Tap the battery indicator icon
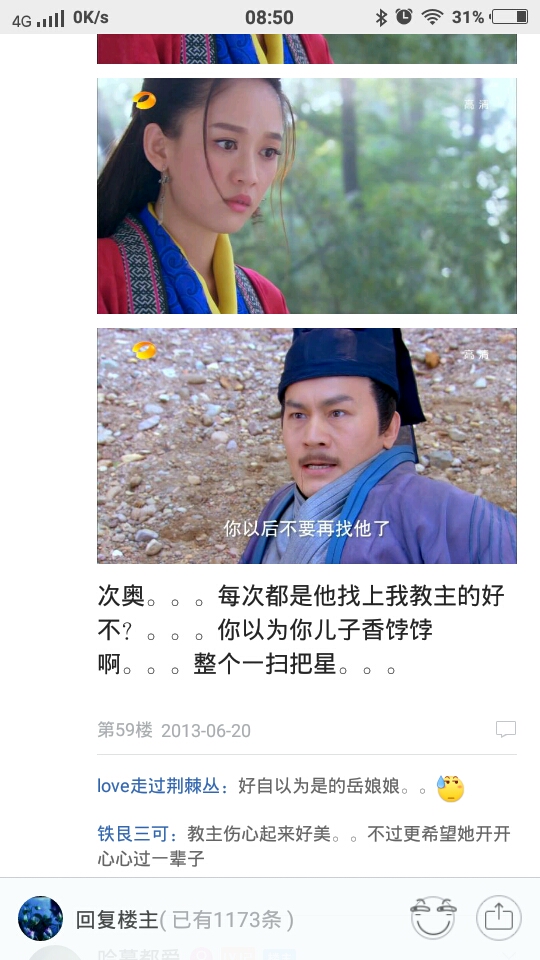Screen dimensions: 540x960 pyautogui.click(x=510, y=17)
